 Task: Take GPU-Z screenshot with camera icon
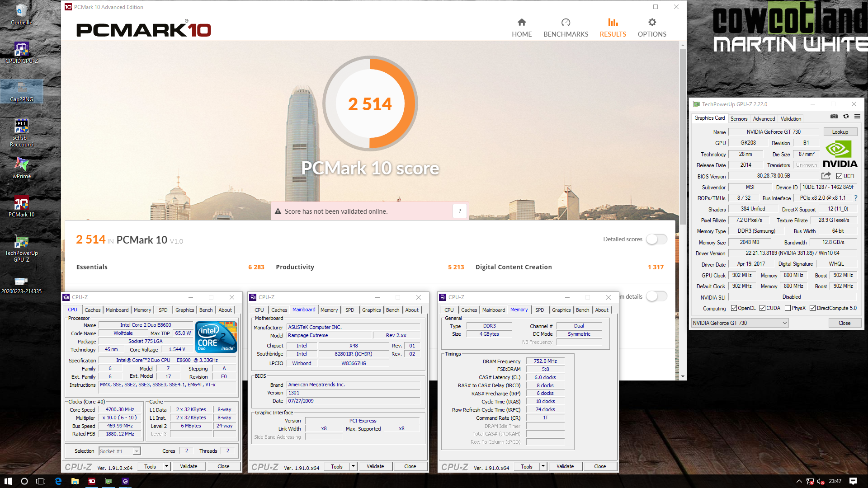click(834, 117)
